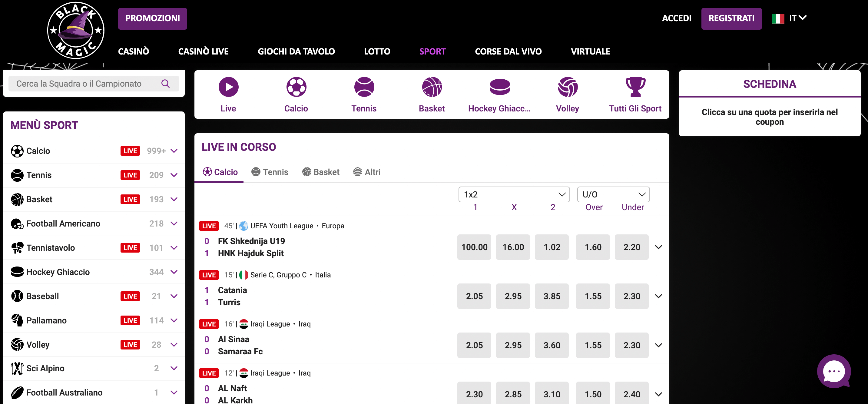Open the chat bubble in corner
Image resolution: width=868 pixels, height=404 pixels.
(834, 371)
